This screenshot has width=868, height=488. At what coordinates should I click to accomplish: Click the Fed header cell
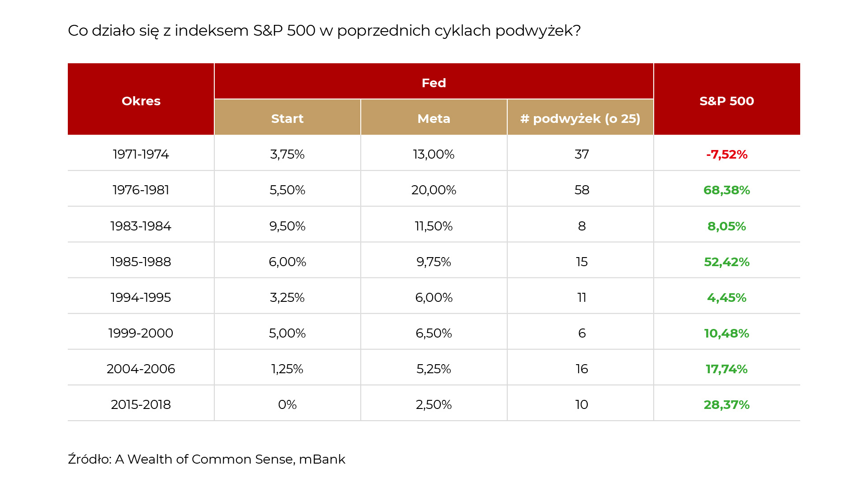click(x=434, y=83)
